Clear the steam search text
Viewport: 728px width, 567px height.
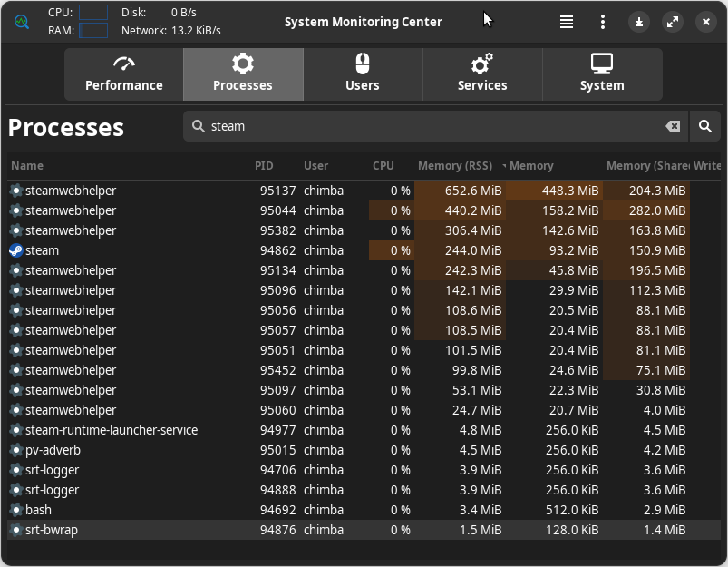673,126
